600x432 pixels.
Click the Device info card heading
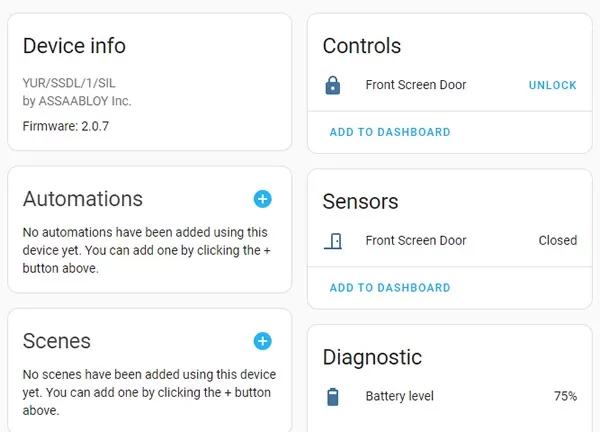click(x=74, y=46)
